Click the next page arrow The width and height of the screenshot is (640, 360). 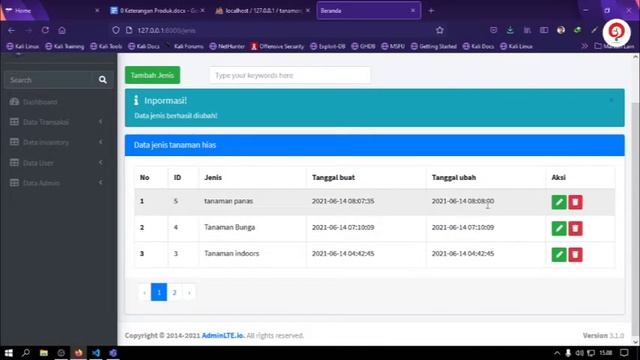pos(189,292)
